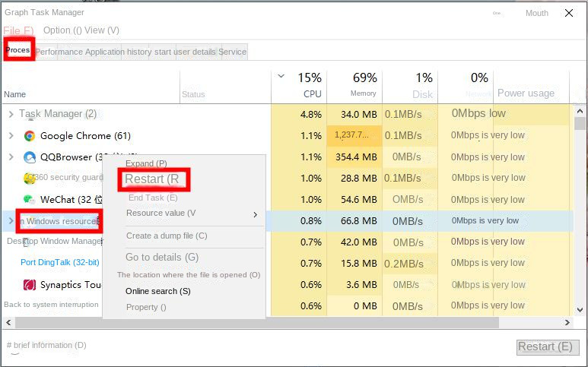Expand the Google Chrome process tree
The height and width of the screenshot is (367, 588).
click(11, 136)
